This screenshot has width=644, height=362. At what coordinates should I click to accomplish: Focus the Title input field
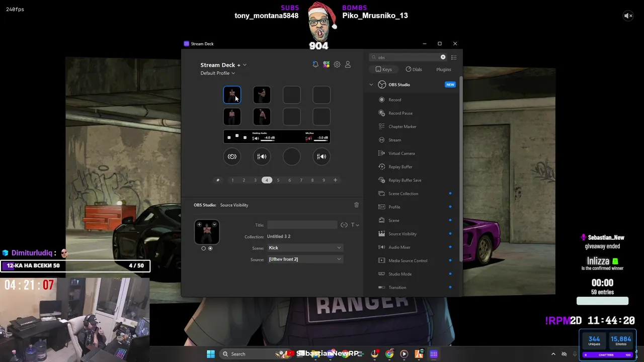[x=302, y=225]
